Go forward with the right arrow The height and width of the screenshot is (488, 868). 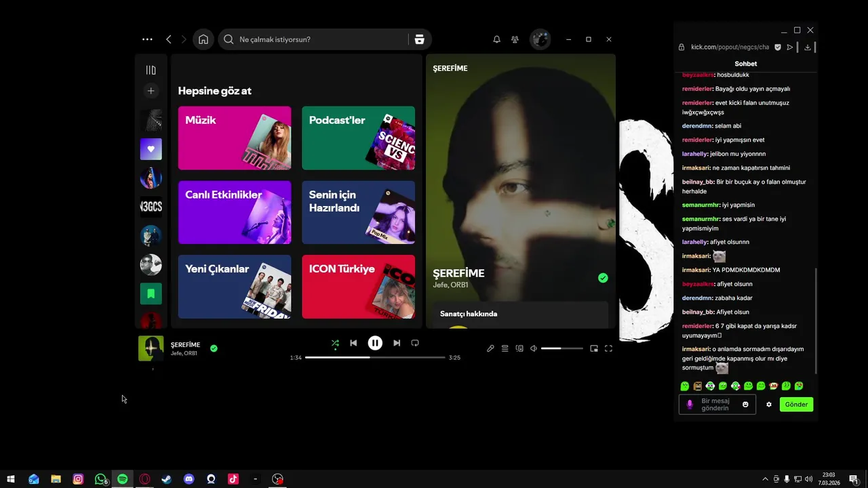click(184, 39)
